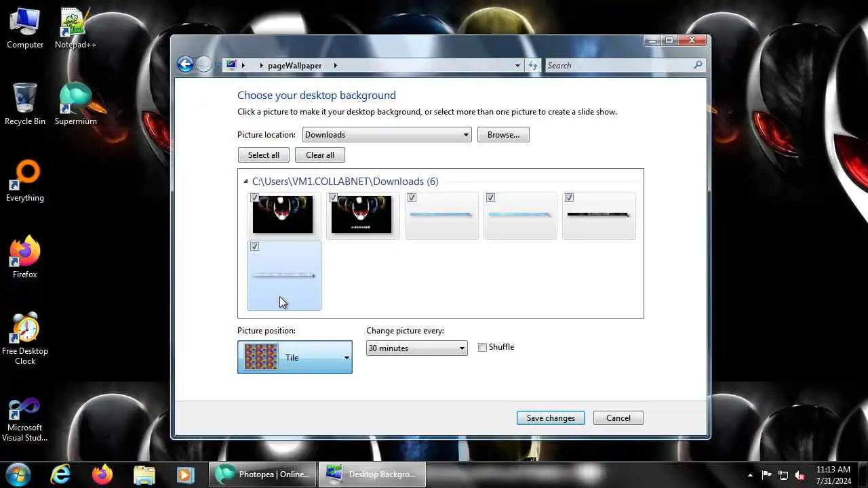Viewport: 868px width, 488px height.
Task: Launch Internet Explorer from the taskbar
Action: click(60, 474)
